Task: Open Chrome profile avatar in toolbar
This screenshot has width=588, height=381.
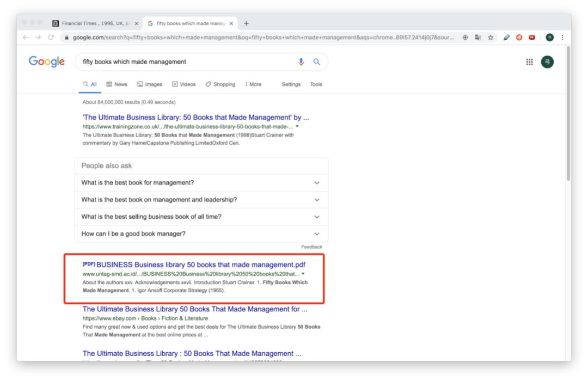Action: point(550,38)
